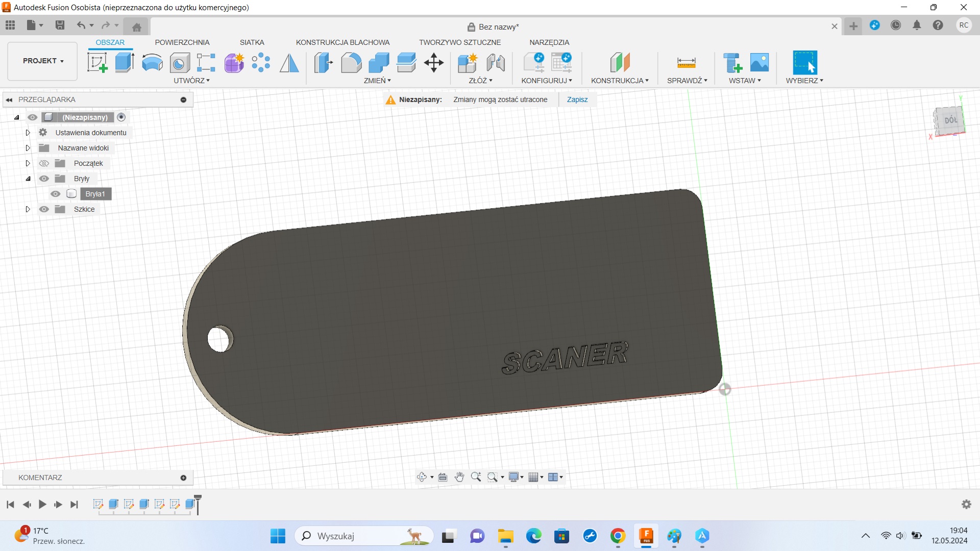Screen dimensions: 980x551
Task: Open the Measure tool under SPRAWDŹ
Action: pos(685,62)
